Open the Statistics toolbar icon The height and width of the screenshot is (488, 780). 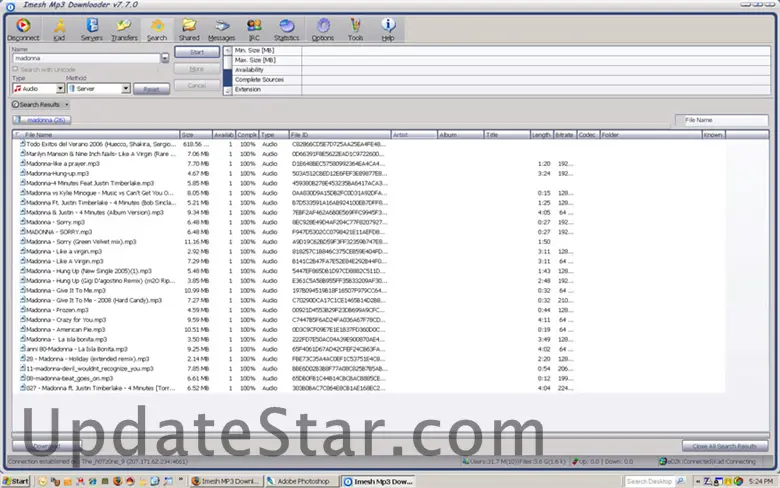[x=287, y=29]
